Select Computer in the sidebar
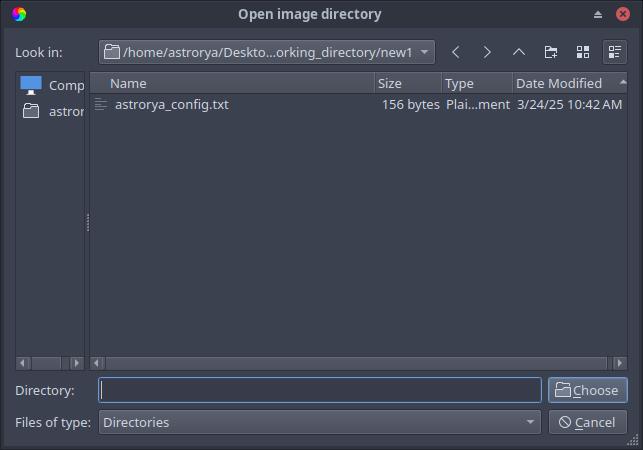 [x=52, y=85]
